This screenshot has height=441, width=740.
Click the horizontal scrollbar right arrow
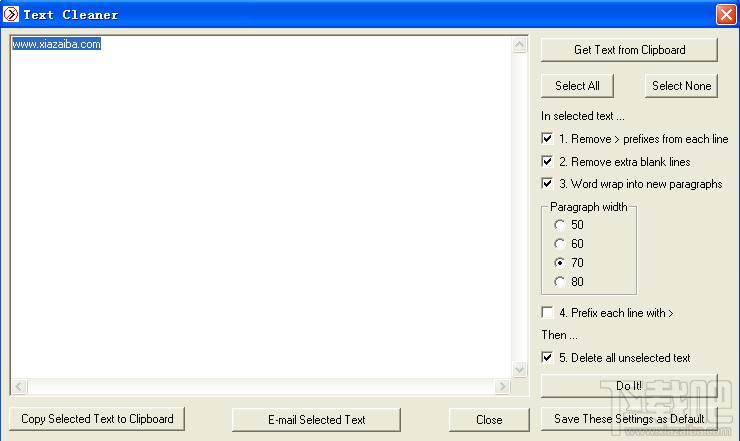(x=502, y=387)
